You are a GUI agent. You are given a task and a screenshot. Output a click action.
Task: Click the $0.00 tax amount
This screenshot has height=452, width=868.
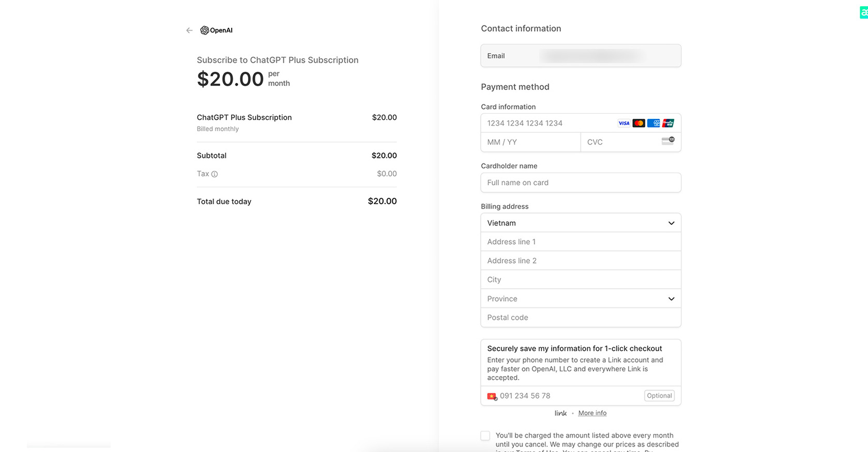pyautogui.click(x=387, y=174)
